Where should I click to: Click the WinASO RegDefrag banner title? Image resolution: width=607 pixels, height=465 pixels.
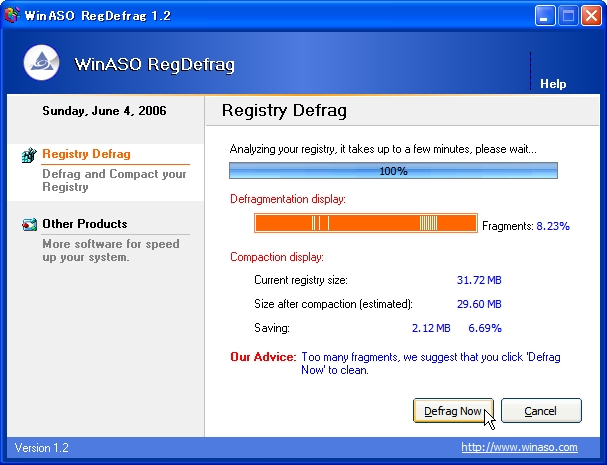154,64
